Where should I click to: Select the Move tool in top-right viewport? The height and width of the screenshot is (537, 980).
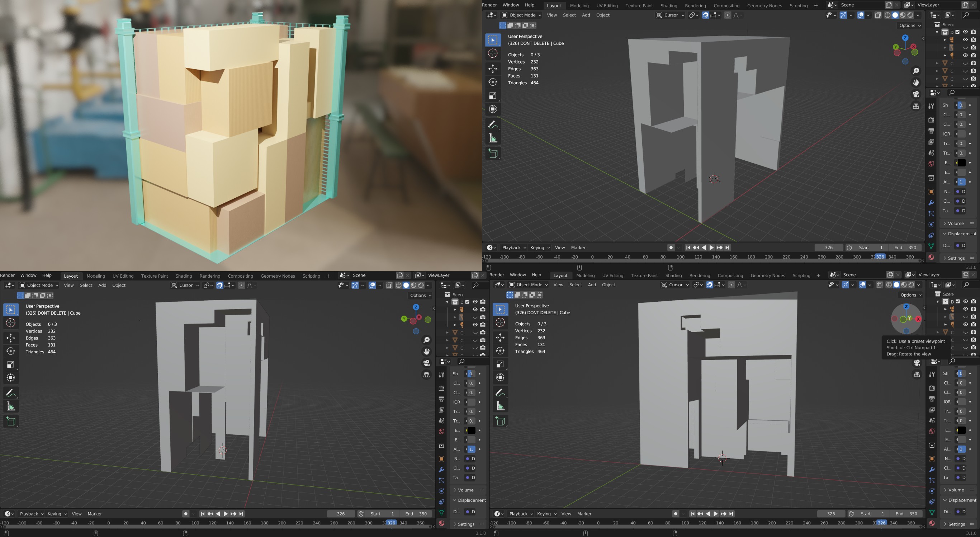click(493, 69)
